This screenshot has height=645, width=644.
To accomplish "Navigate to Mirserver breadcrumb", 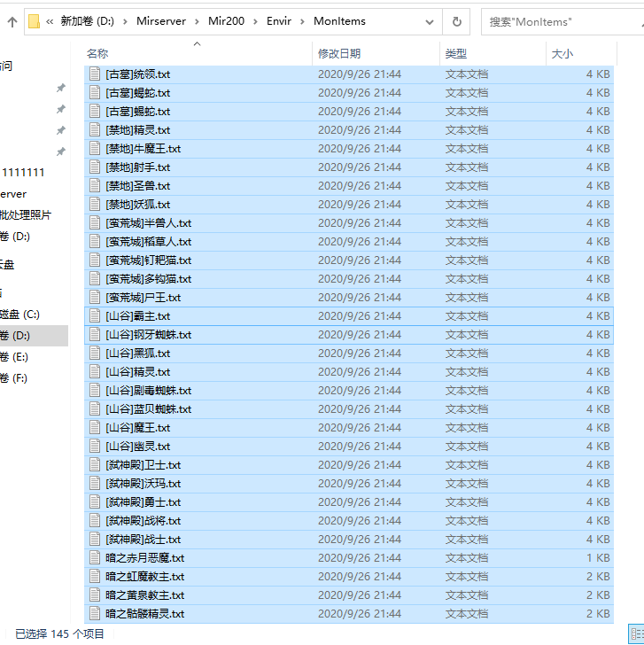I will 161,21.
